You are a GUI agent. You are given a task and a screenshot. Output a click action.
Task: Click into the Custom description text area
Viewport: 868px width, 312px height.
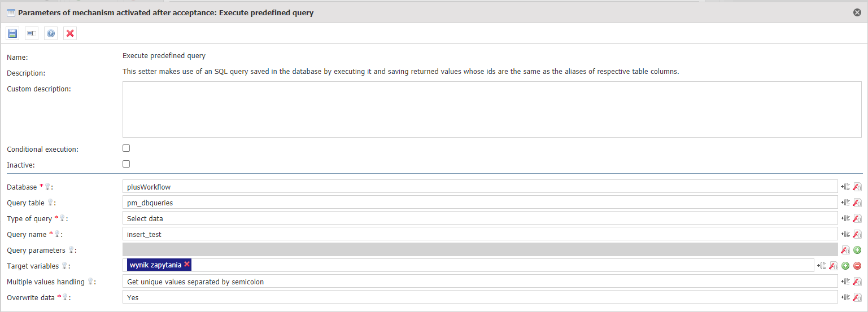click(x=492, y=109)
